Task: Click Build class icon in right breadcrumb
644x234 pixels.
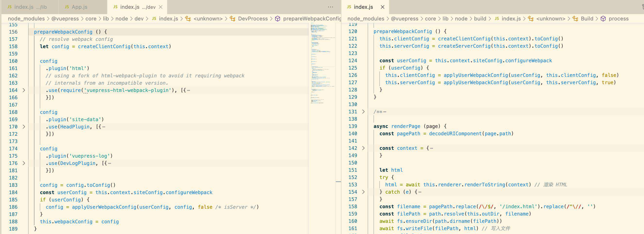Action: click(575, 18)
